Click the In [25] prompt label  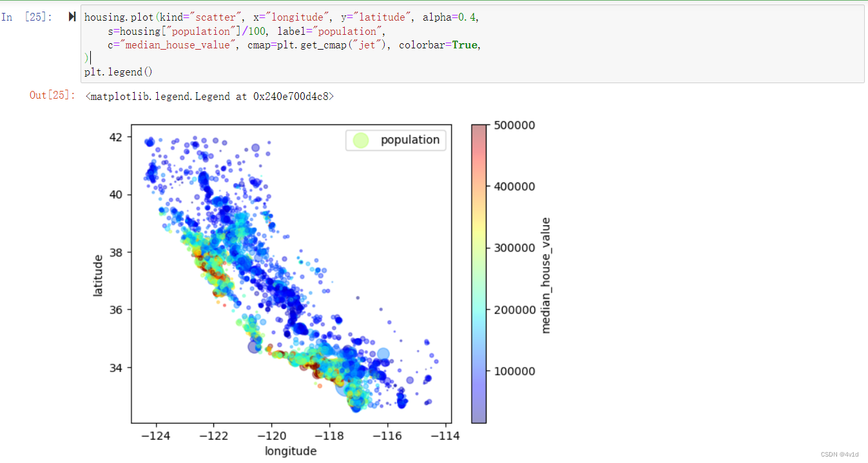(27, 17)
